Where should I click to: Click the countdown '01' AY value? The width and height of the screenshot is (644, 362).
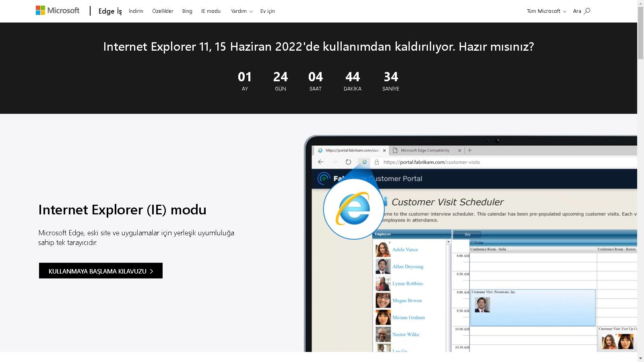[x=245, y=77]
